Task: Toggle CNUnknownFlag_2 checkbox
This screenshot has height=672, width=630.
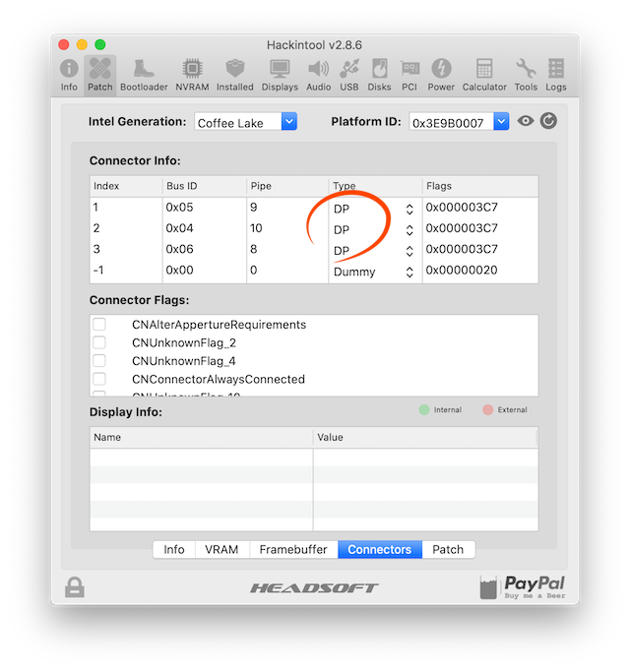Action: pos(99,342)
